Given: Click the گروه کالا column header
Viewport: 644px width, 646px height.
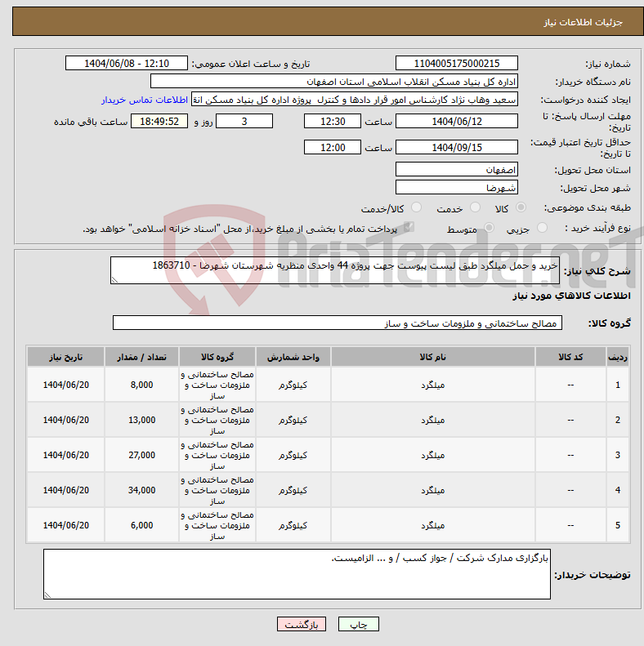Looking at the screenshot, I should pyautogui.click(x=217, y=357).
